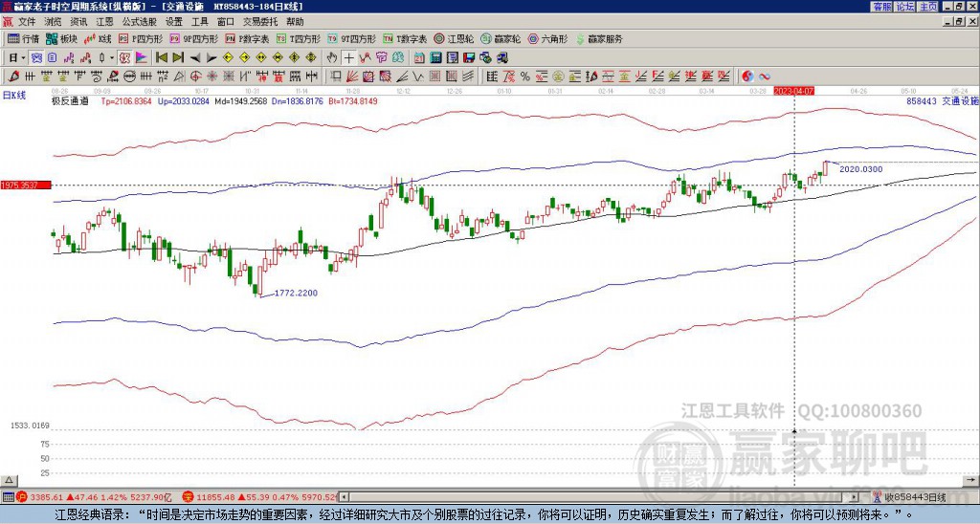The width and height of the screenshot is (980, 524).
Task: Open the 江恩轮 Gann wheel
Action: point(455,38)
